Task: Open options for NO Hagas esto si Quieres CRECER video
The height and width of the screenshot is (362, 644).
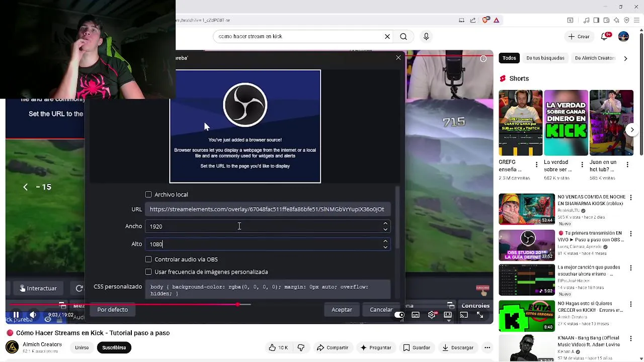Action: (631, 305)
